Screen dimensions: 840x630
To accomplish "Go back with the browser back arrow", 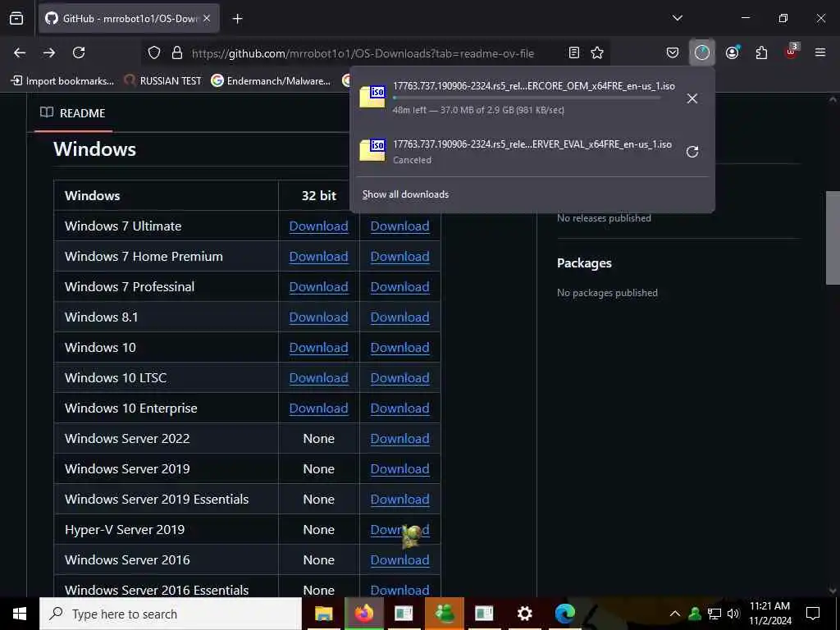I will [20, 52].
